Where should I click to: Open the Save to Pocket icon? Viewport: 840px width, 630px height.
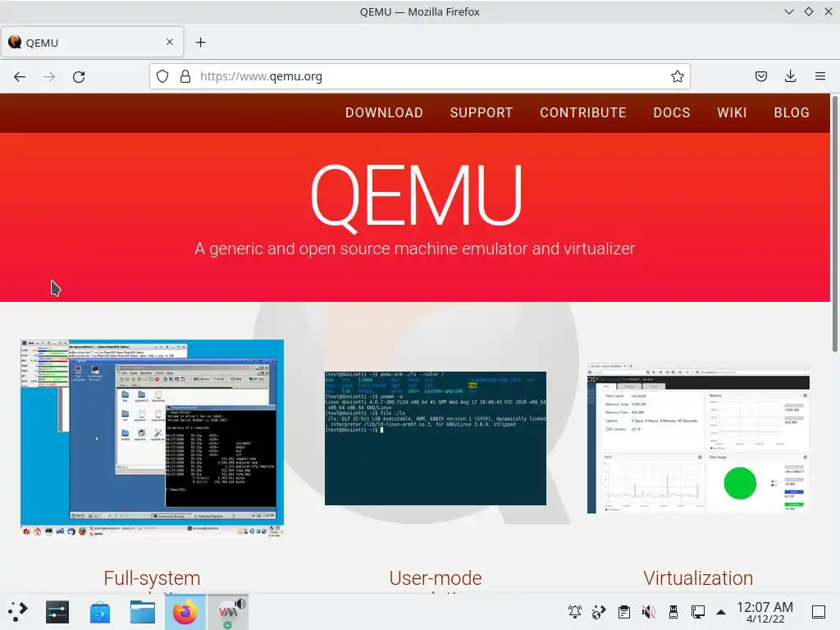(760, 76)
